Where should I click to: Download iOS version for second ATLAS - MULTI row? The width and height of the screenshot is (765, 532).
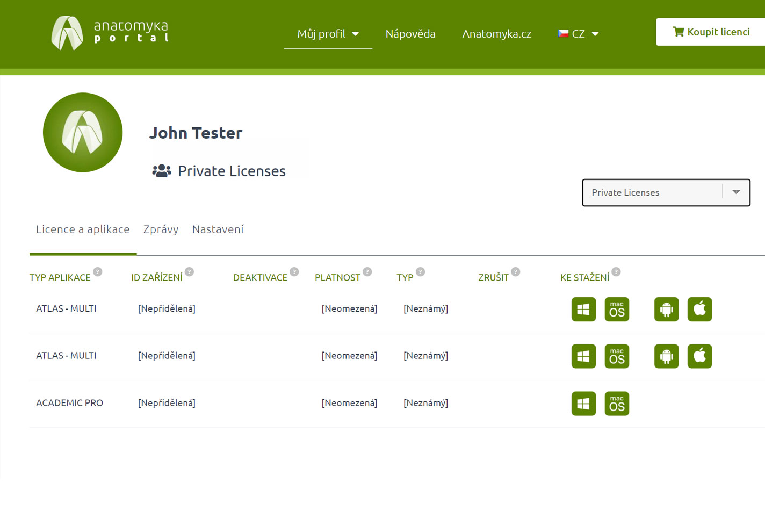pyautogui.click(x=699, y=356)
